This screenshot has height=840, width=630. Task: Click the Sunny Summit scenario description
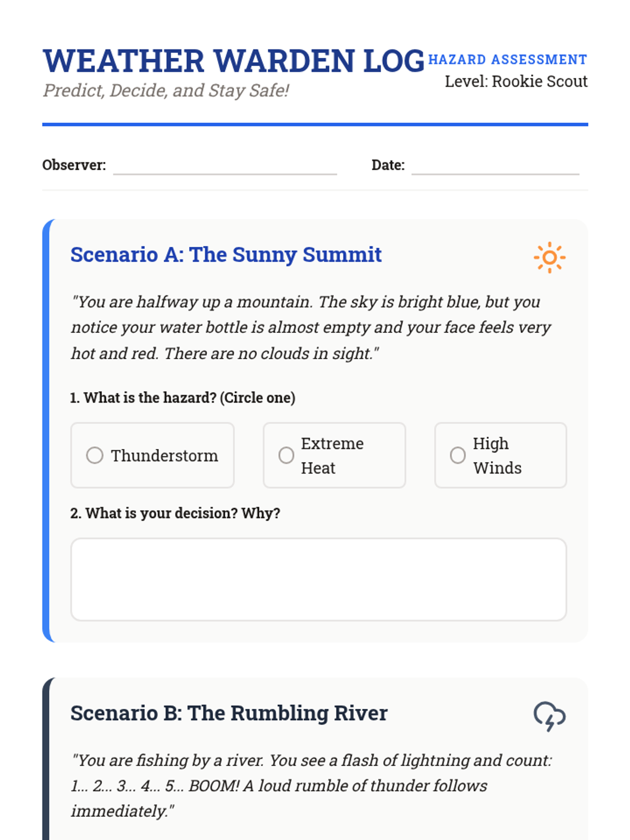311,328
